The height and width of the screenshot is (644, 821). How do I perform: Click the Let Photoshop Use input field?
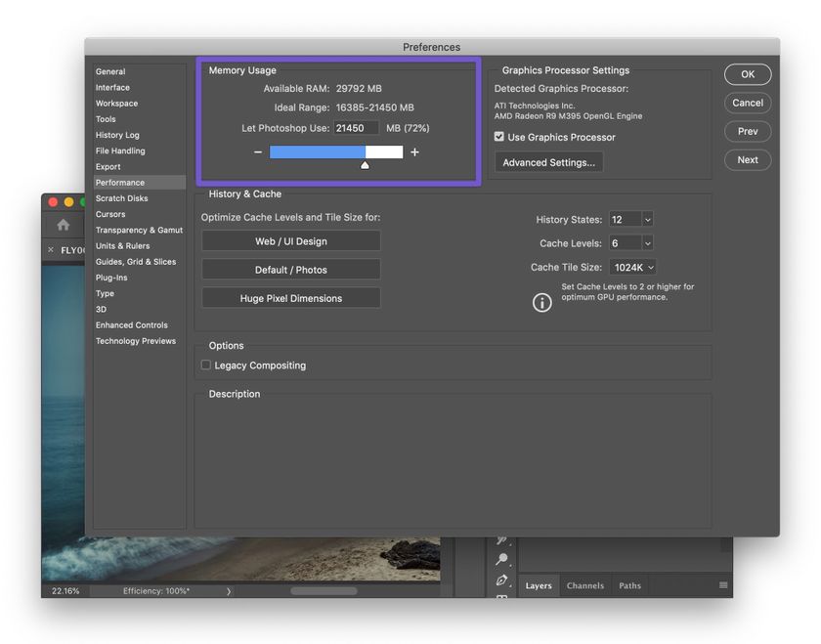356,127
